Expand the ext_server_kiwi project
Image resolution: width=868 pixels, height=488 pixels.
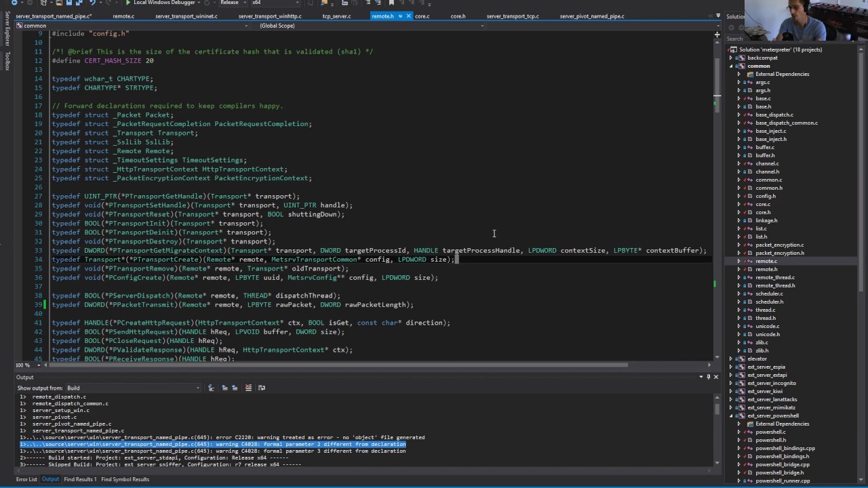[x=731, y=391]
